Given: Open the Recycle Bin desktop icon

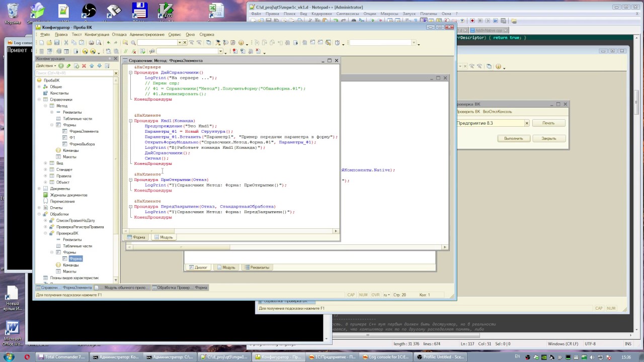Looking at the screenshot, I should pos(13,14).
